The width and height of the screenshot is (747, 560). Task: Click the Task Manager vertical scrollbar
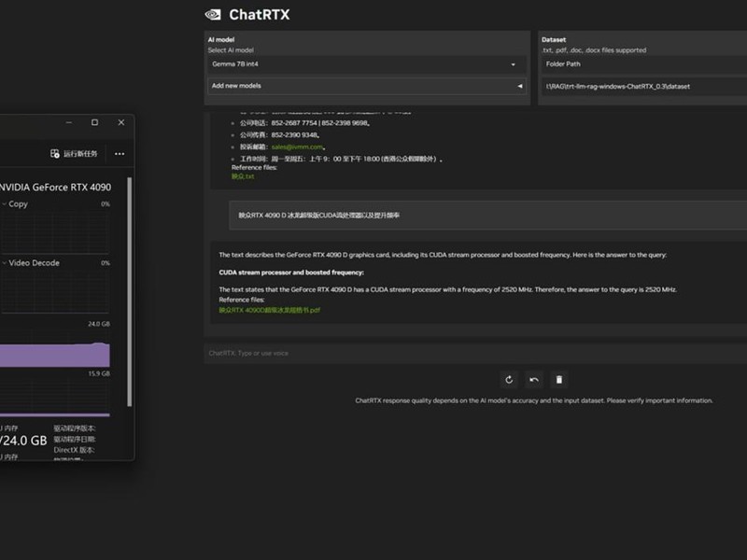point(129,292)
